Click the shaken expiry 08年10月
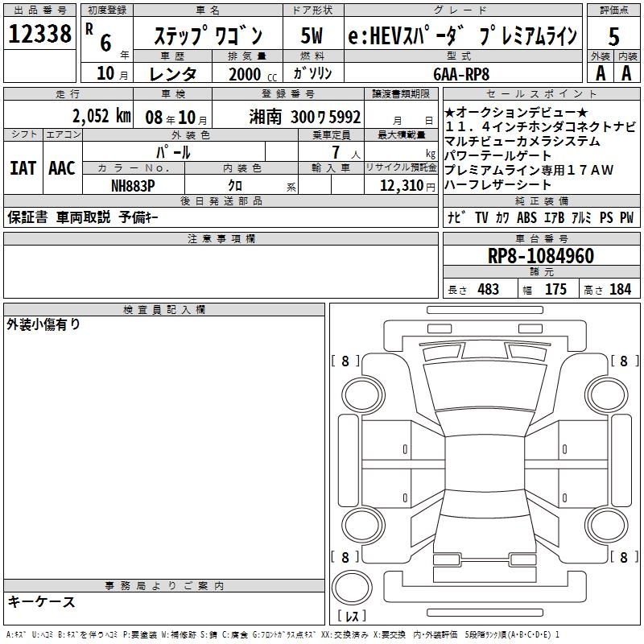Image resolution: width=644 pixels, height=644 pixels. (176, 118)
